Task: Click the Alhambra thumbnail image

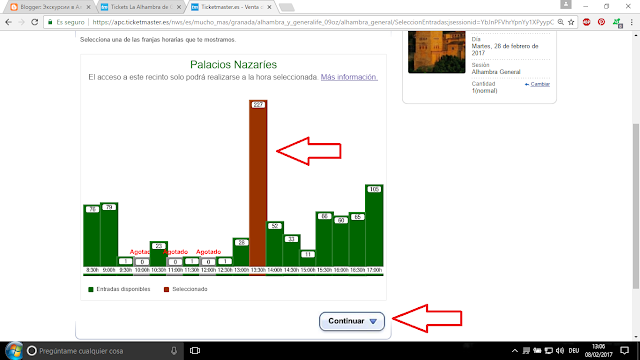Action: click(x=437, y=52)
